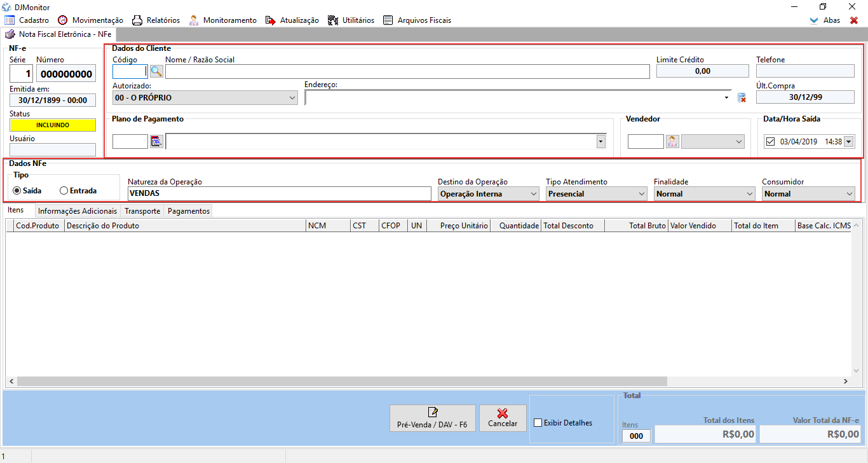The image size is (868, 463).
Task: Select the Saída radio button
Action: (x=17, y=191)
